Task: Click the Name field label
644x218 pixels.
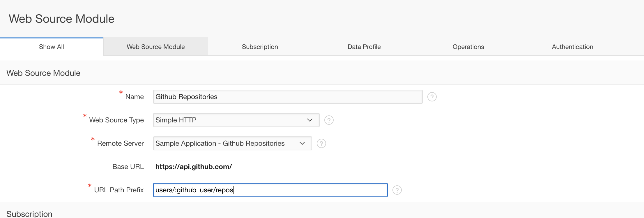Action: (135, 97)
